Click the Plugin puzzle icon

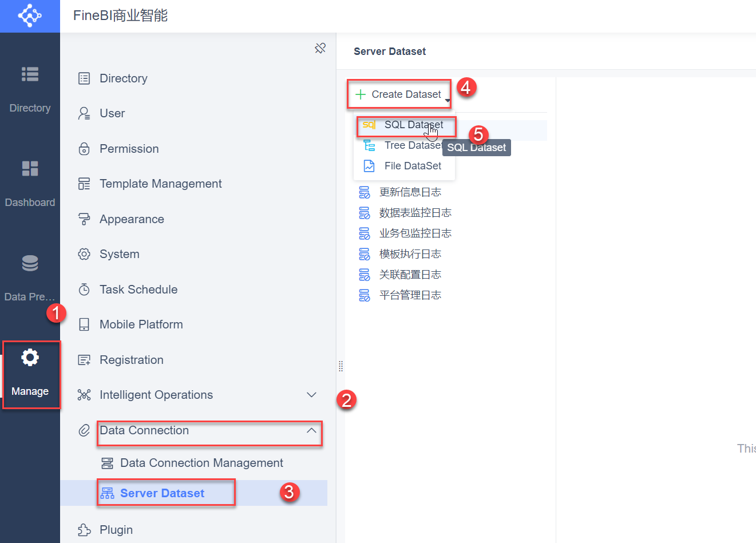[x=84, y=530]
